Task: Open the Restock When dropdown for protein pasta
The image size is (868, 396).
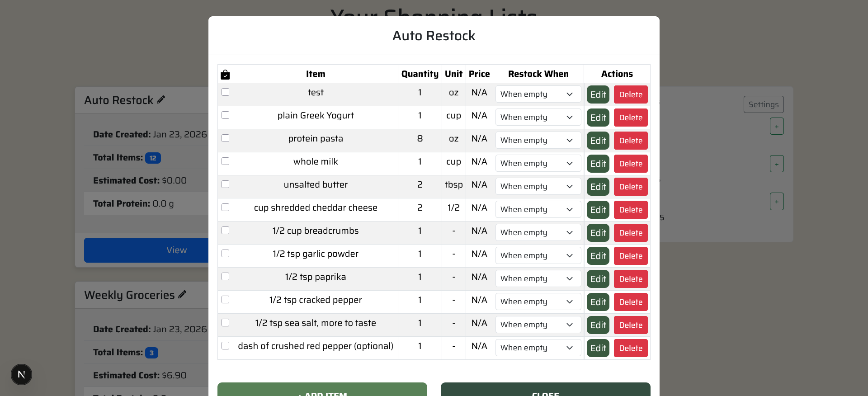Action: [x=538, y=140]
